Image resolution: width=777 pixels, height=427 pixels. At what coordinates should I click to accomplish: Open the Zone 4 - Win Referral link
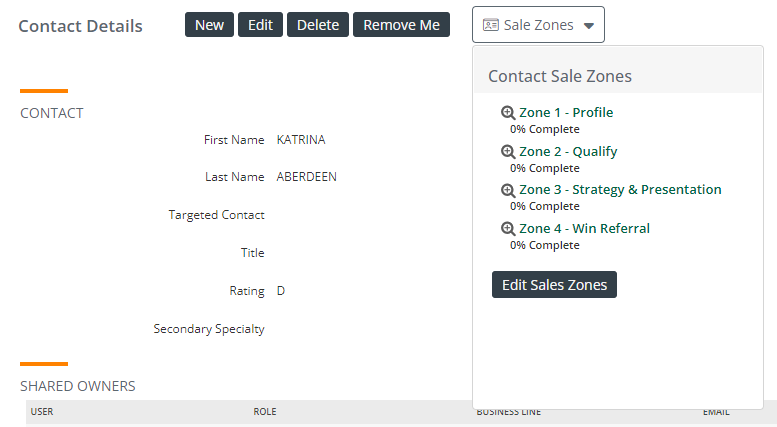tap(584, 228)
